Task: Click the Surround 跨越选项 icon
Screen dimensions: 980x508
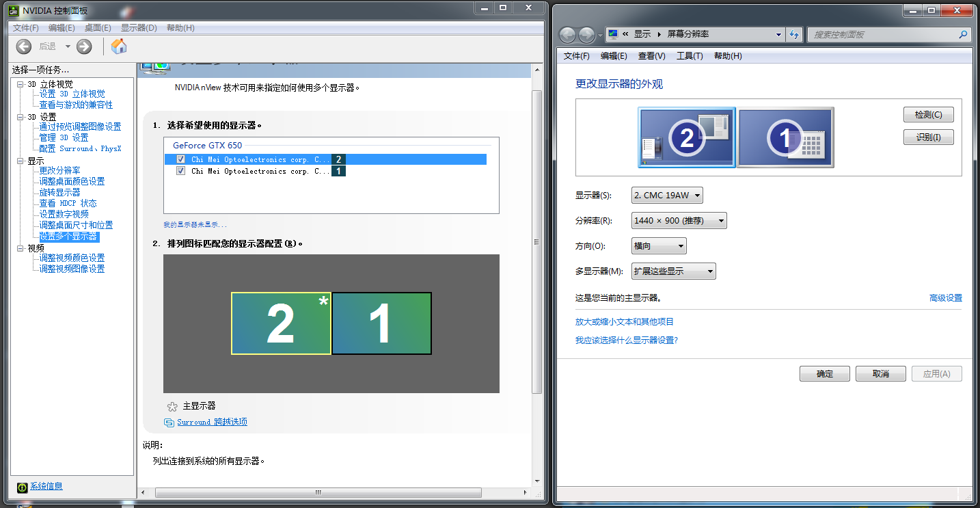Action: point(169,423)
